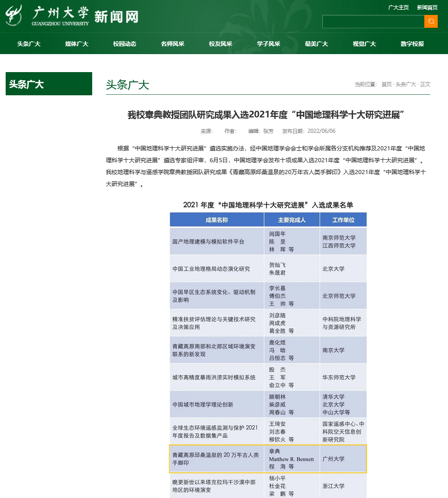Click the 首页 breadcrumb link
448x498 pixels.
(x=386, y=84)
